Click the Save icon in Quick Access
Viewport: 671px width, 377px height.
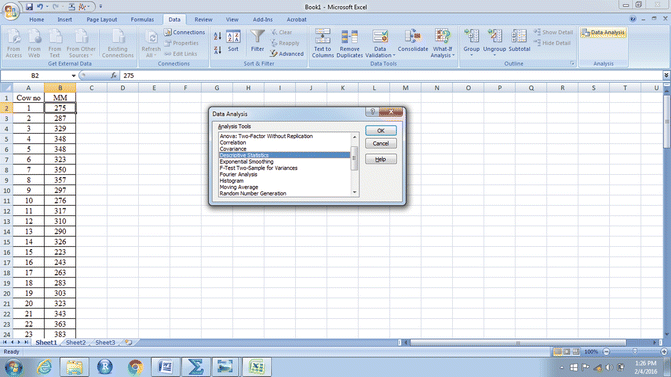29,7
